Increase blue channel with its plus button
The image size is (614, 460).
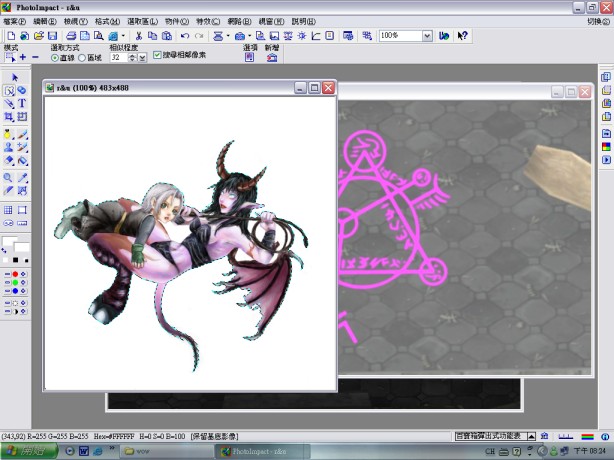(x=23, y=291)
